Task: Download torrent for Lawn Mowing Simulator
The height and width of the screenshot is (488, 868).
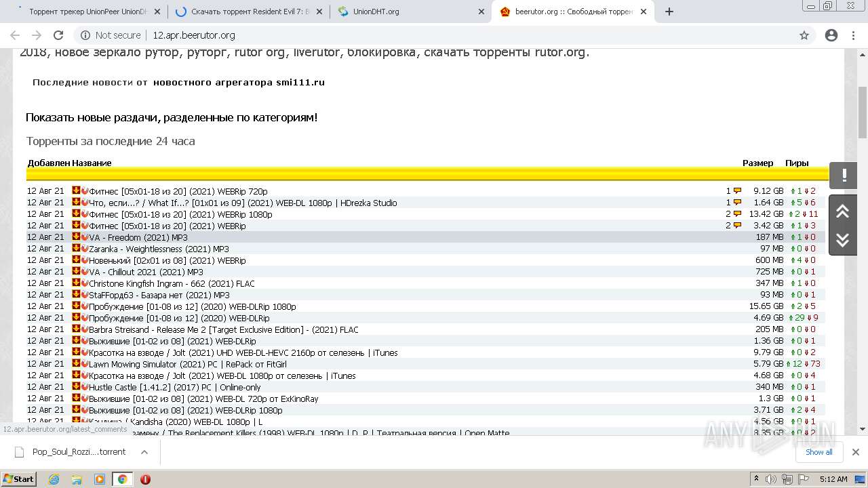Action: (x=76, y=364)
